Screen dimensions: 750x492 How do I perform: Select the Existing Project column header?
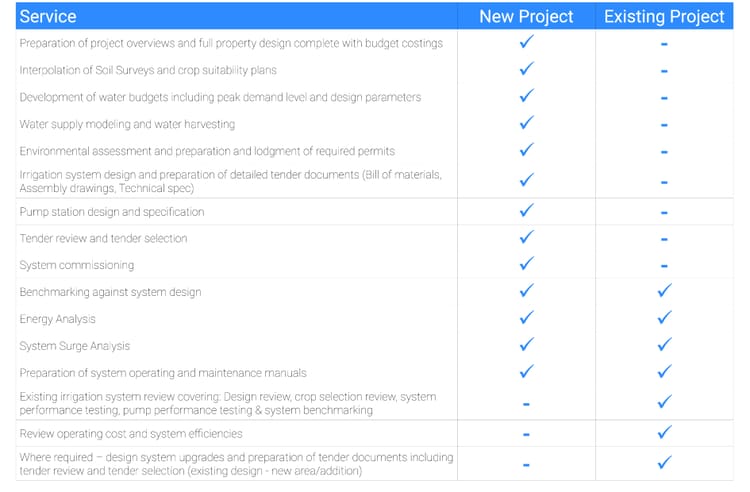pos(664,17)
